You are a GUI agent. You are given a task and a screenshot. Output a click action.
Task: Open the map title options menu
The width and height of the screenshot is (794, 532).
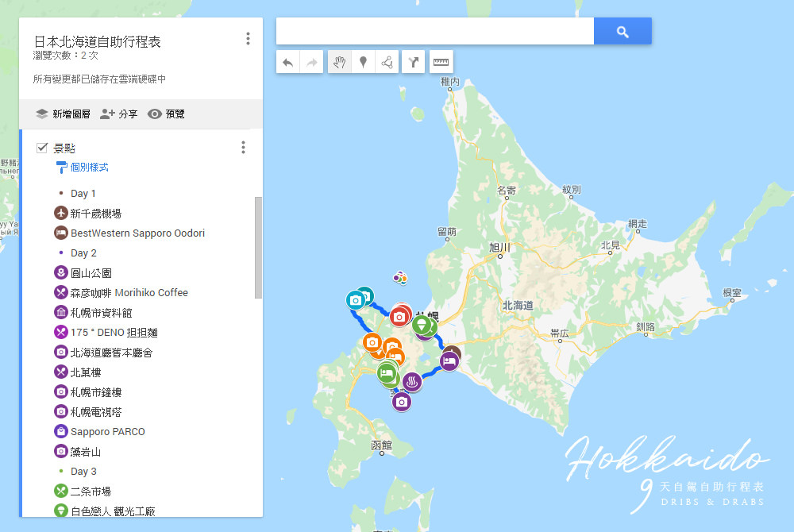[248, 39]
